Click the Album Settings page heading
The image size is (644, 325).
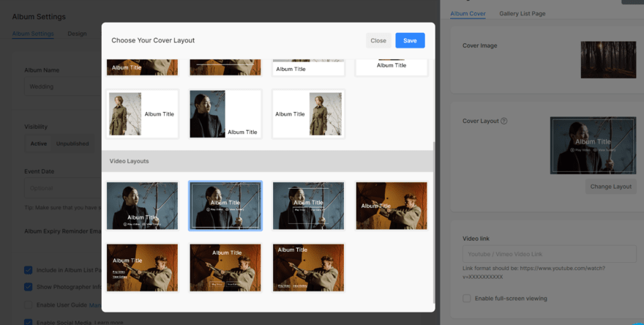click(x=39, y=17)
